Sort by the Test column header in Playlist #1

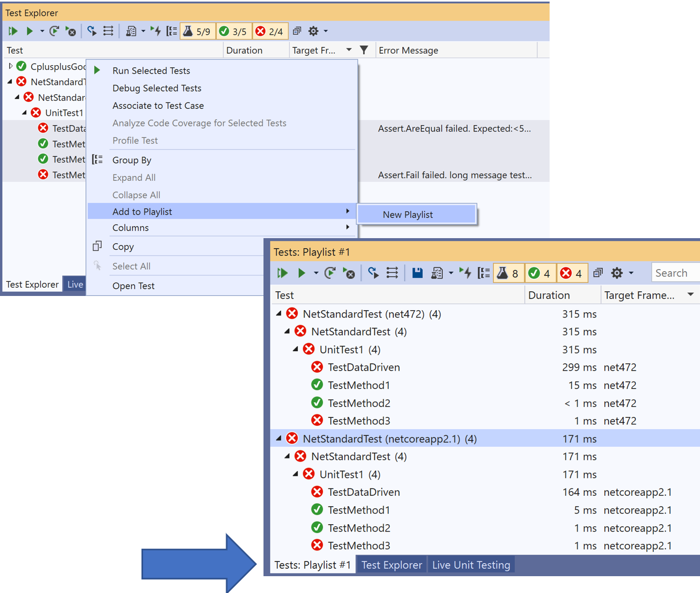point(398,295)
